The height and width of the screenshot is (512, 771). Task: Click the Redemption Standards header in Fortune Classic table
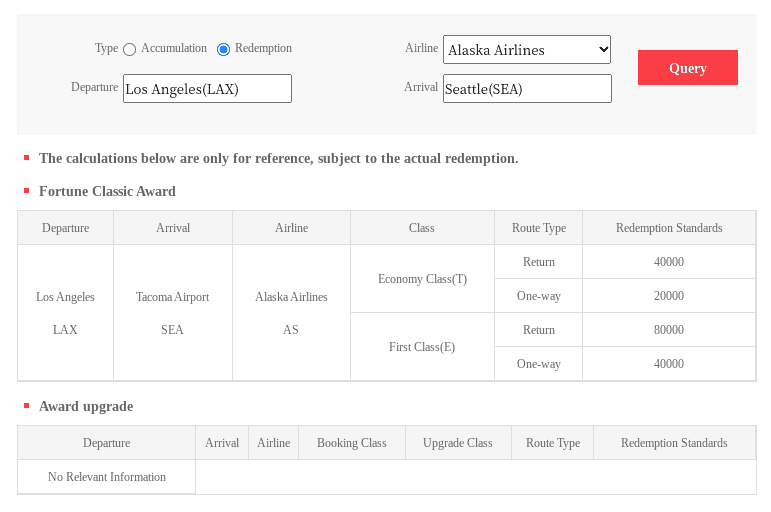(668, 228)
